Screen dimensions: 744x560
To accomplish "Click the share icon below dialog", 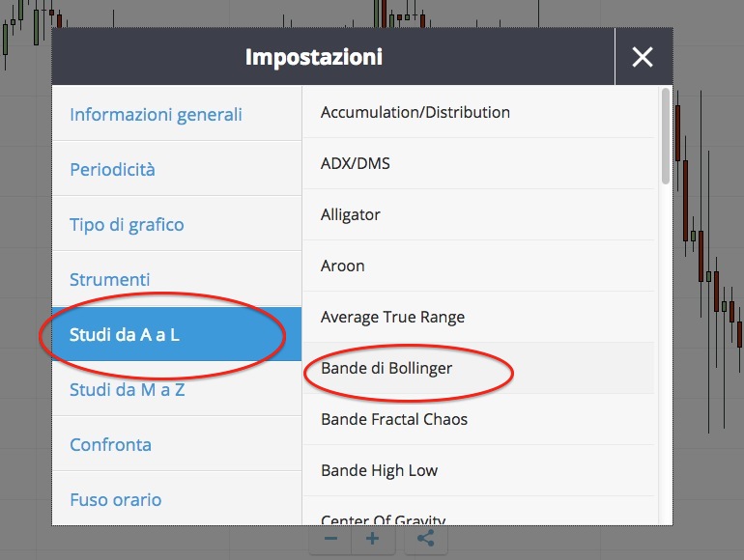I will pos(425,539).
